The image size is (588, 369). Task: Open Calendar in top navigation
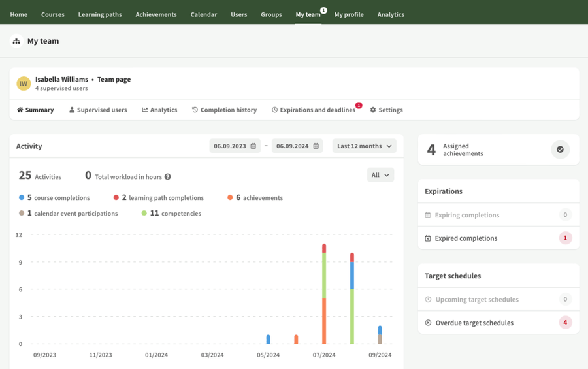[x=204, y=14]
